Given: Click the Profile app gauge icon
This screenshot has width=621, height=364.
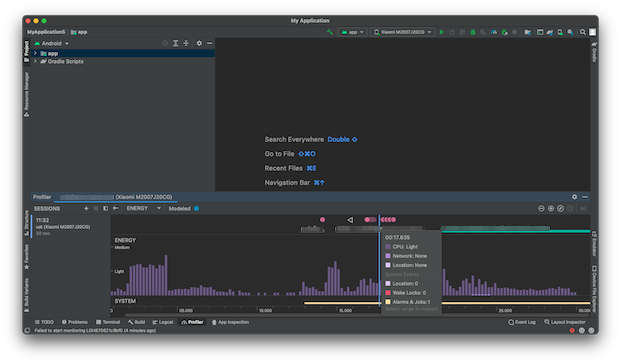Looking at the screenshot, I should (493, 32).
